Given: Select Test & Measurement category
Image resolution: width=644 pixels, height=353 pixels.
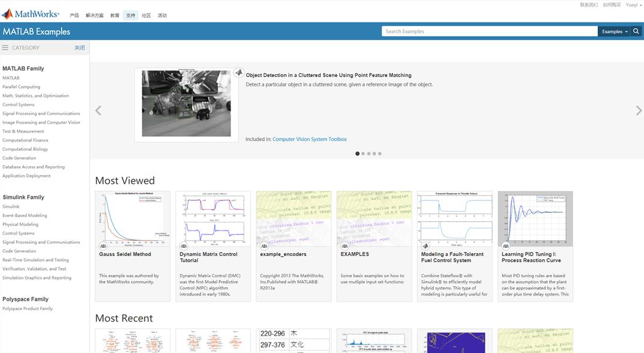Looking at the screenshot, I should tap(24, 131).
